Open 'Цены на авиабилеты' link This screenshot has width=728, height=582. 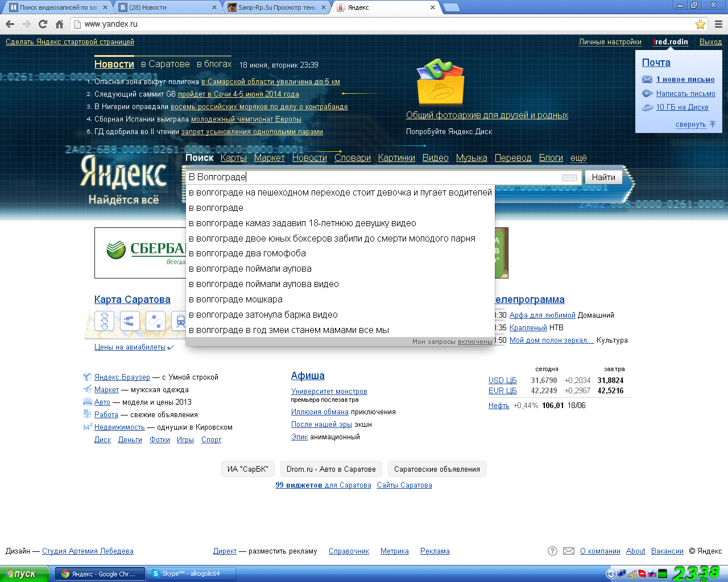[130, 347]
